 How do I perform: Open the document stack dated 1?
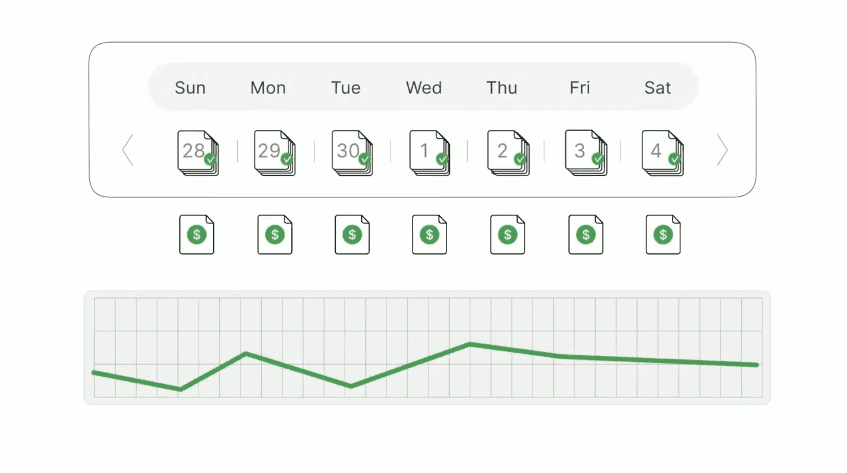pos(427,152)
